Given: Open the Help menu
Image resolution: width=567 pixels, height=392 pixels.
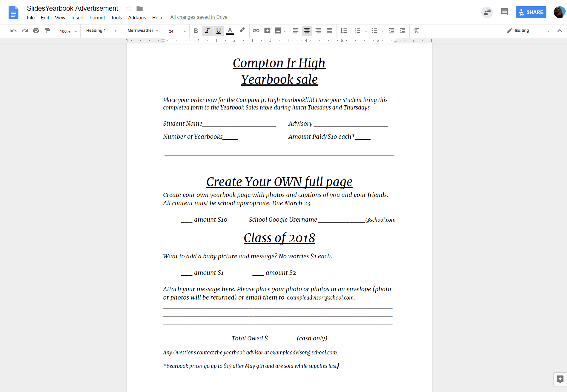Looking at the screenshot, I should [157, 18].
